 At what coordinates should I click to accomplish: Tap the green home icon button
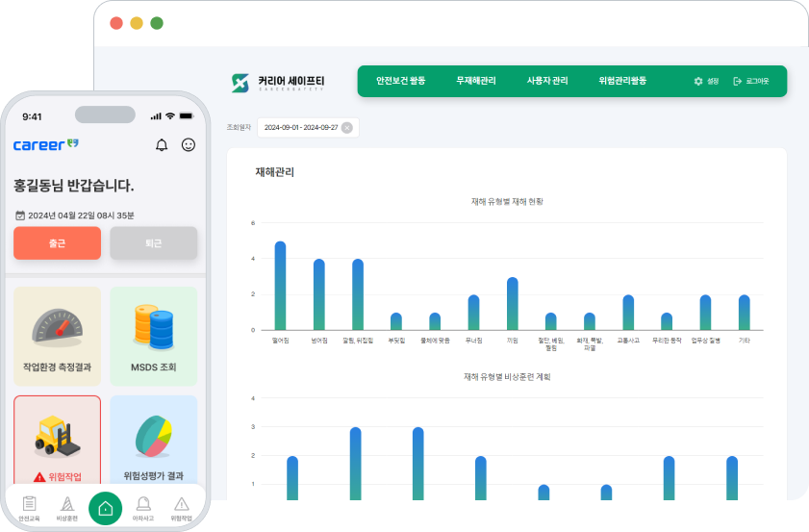(105, 507)
